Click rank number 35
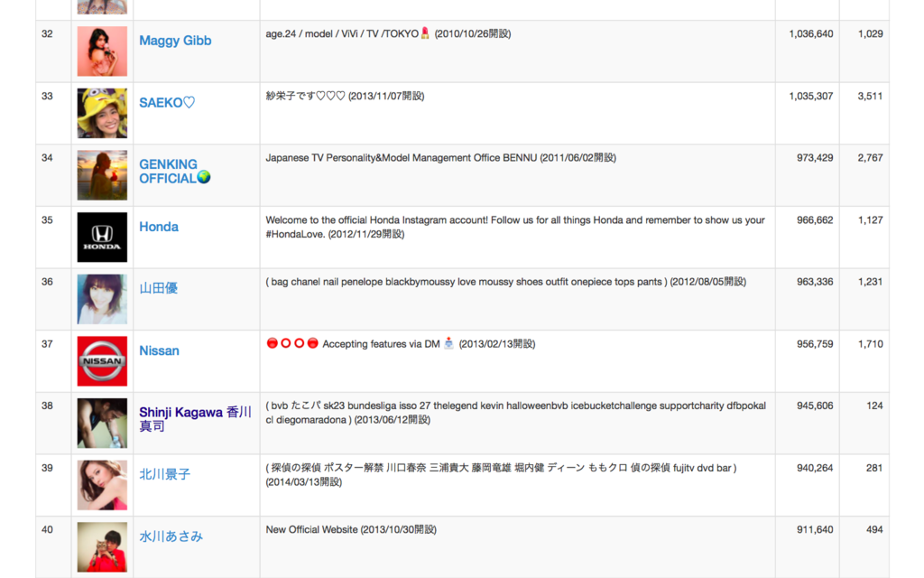This screenshot has height=578, width=924. coord(47,220)
